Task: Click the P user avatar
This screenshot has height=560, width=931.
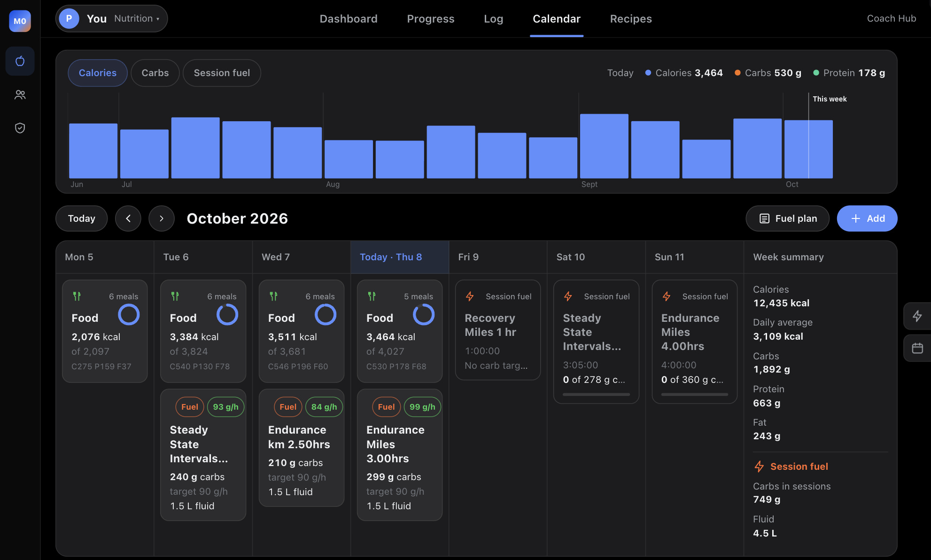Action: click(x=69, y=18)
